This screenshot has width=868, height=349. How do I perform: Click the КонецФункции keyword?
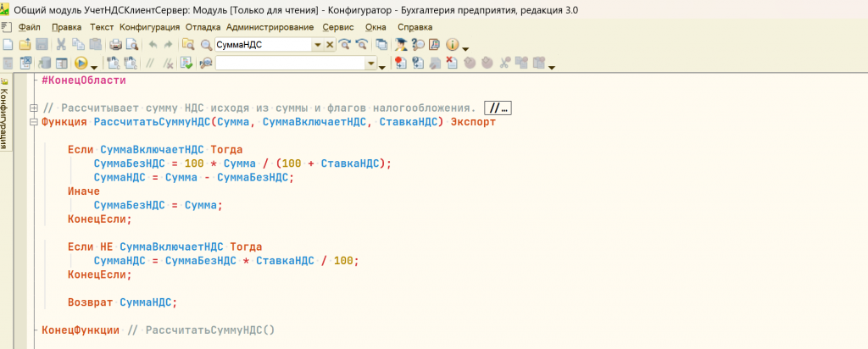pos(81,330)
